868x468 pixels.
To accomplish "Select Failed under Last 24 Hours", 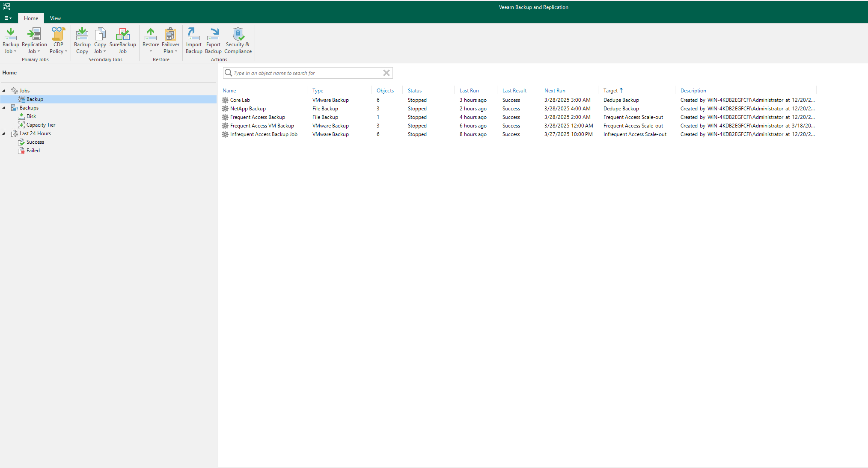I will click(33, 151).
